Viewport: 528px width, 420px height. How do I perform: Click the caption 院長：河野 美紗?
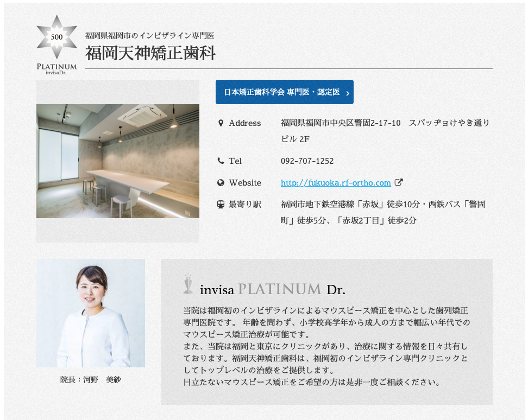coord(91,380)
